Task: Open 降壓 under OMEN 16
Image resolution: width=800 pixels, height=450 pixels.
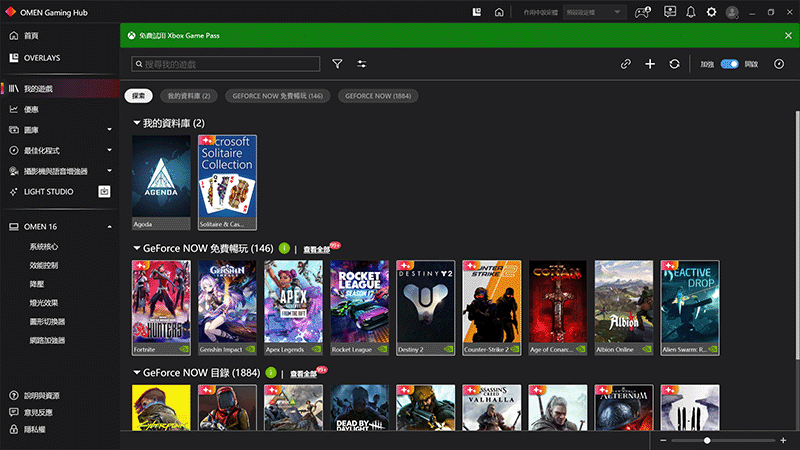Action: (37, 284)
